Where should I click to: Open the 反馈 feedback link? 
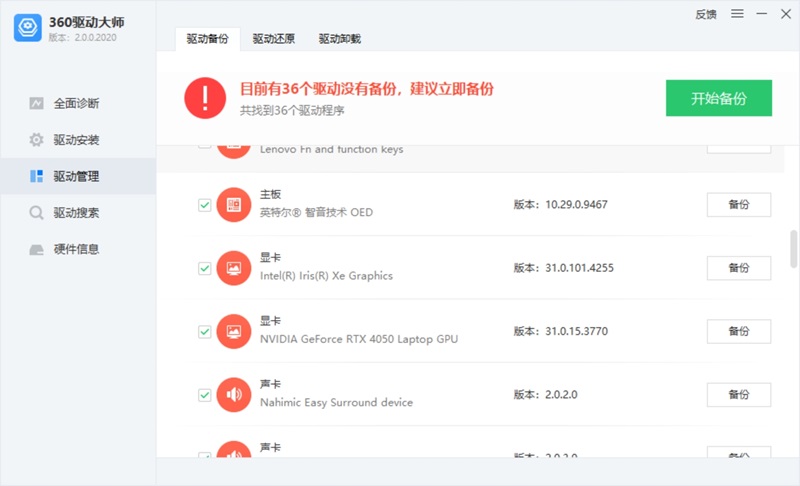pyautogui.click(x=706, y=14)
